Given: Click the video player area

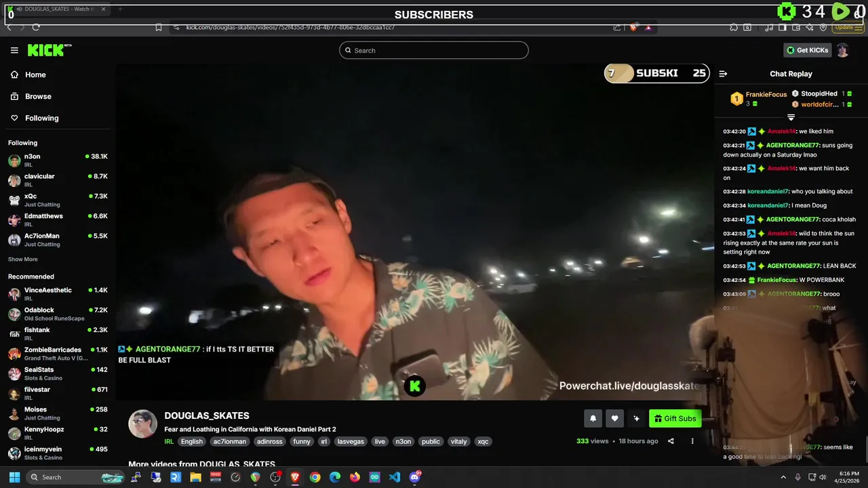Looking at the screenshot, I should [414, 232].
